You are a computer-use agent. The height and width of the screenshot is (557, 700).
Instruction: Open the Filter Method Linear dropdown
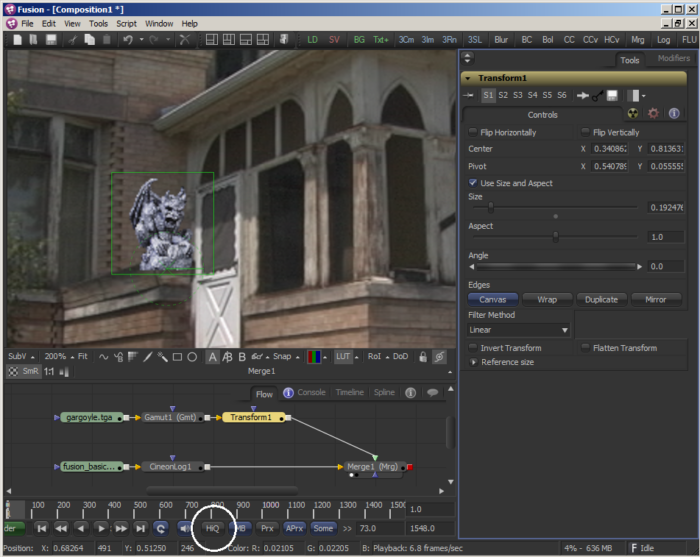pyautogui.click(x=518, y=330)
